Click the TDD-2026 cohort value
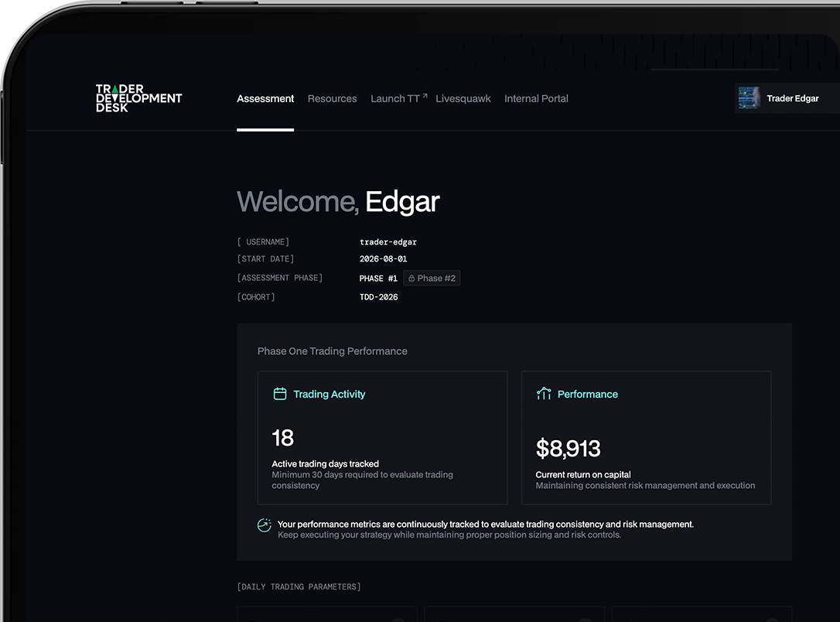The height and width of the screenshot is (622, 840). coord(378,297)
